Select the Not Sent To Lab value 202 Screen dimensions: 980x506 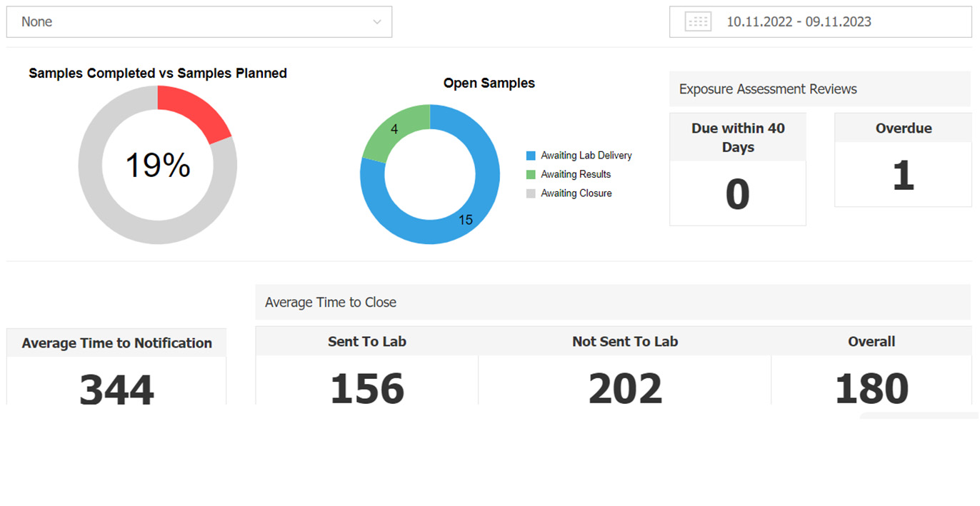coord(625,389)
